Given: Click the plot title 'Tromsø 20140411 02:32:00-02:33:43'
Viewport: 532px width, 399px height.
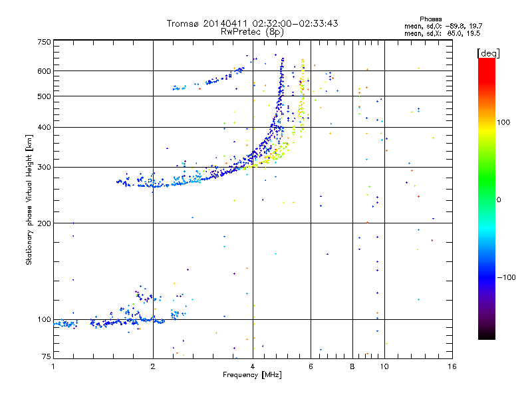Looking at the screenshot, I should [252, 23].
